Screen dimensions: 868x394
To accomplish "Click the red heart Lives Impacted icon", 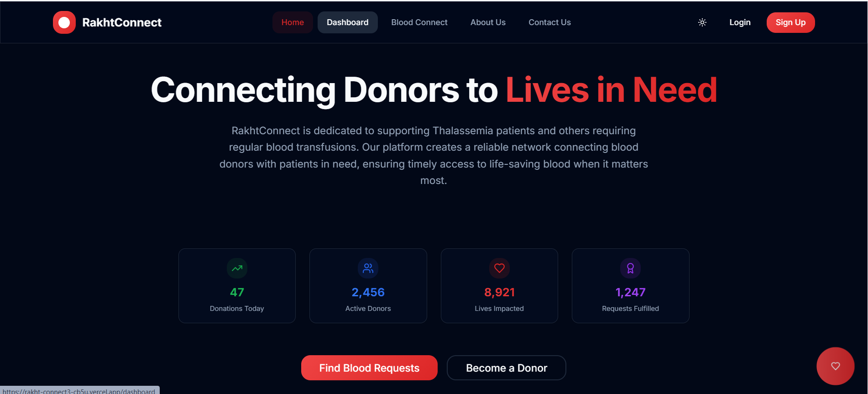I will tap(499, 268).
